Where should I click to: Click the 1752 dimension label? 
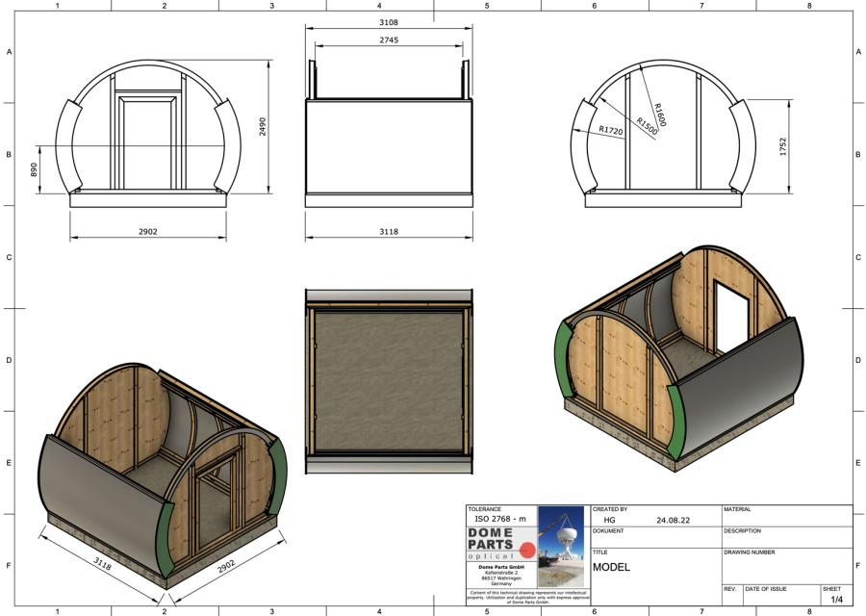(782, 147)
